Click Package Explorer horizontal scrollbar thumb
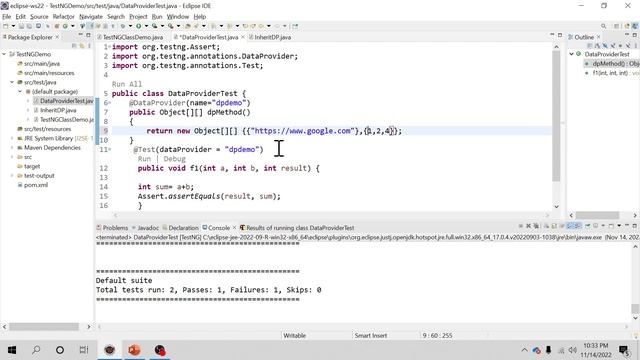 point(44,327)
